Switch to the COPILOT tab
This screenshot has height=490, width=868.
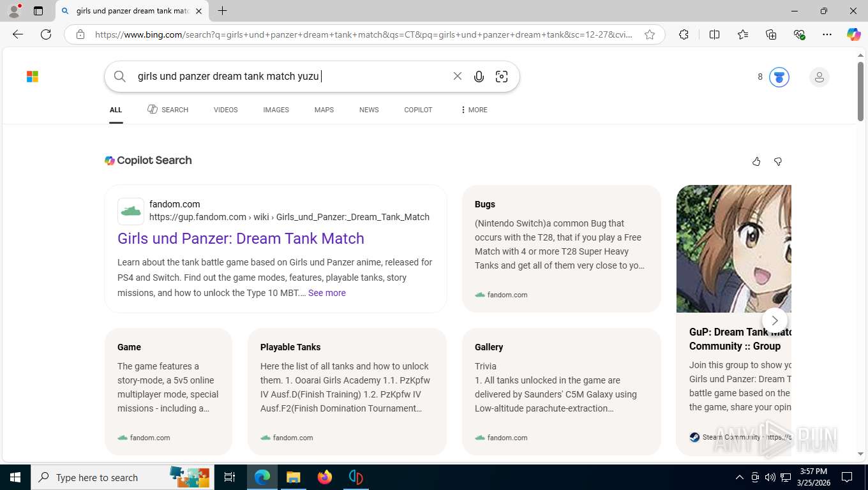click(x=418, y=110)
